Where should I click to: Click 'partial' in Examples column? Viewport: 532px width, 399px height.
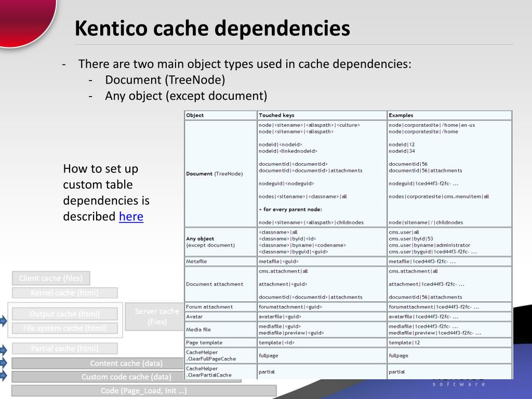pos(396,372)
